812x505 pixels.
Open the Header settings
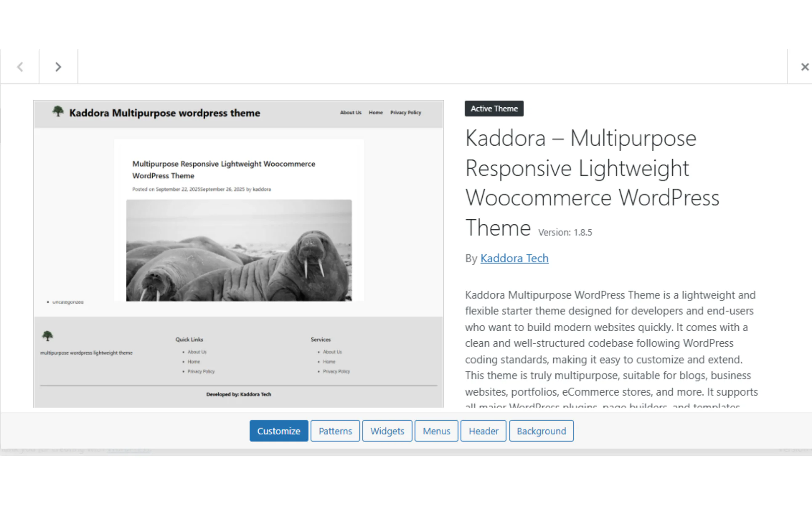(x=483, y=431)
